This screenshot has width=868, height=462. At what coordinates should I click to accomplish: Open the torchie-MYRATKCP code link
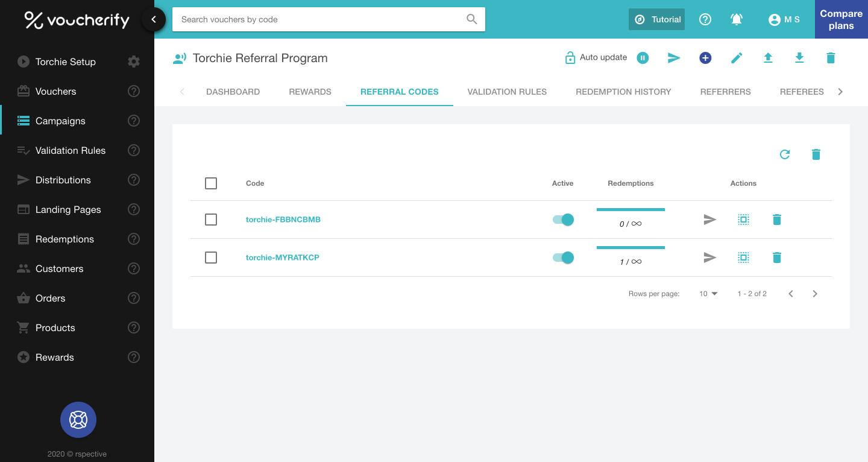283,258
